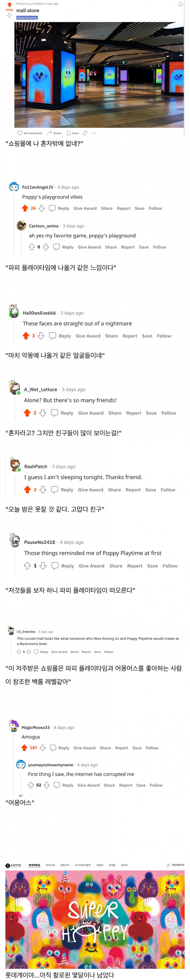Click Reply icon on youmaynotnowmyname's comment
190x980 pixels.
click(57, 785)
